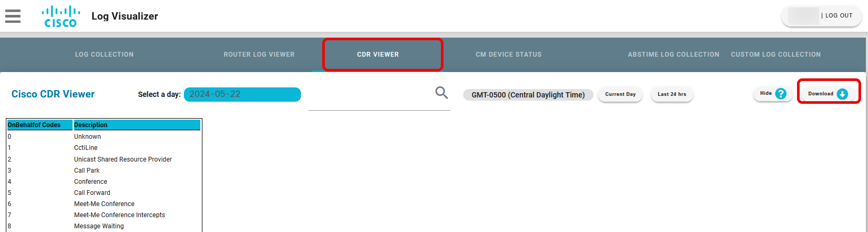Click the question mark help icon

pos(781,94)
